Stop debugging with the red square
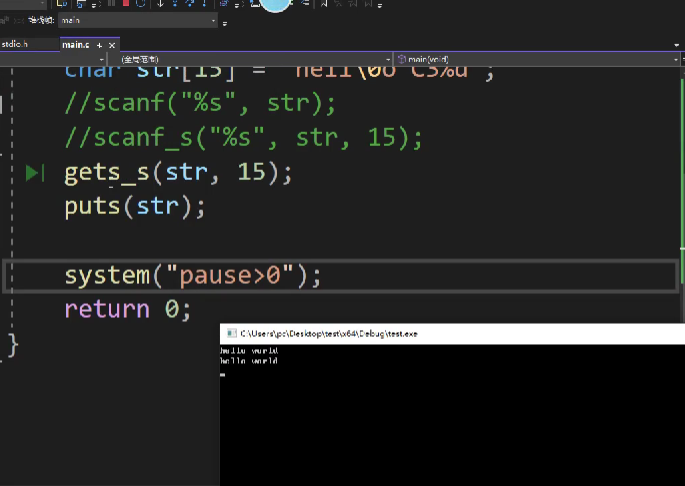 126,3
